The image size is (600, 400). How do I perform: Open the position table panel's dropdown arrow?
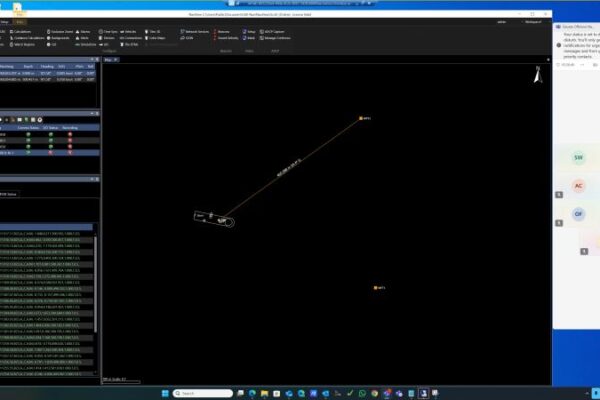92,61
